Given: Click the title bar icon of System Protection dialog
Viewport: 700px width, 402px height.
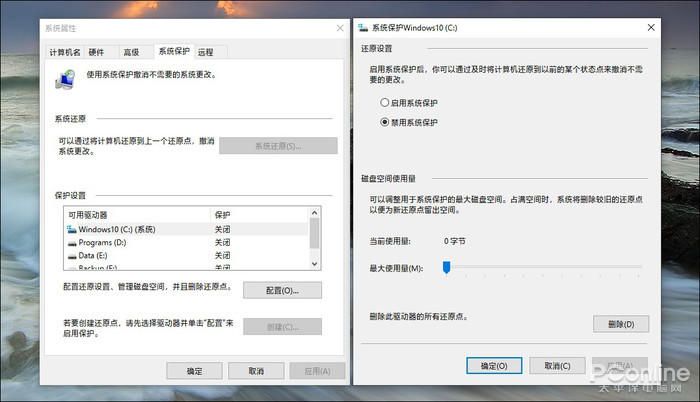Looking at the screenshot, I should 363,28.
